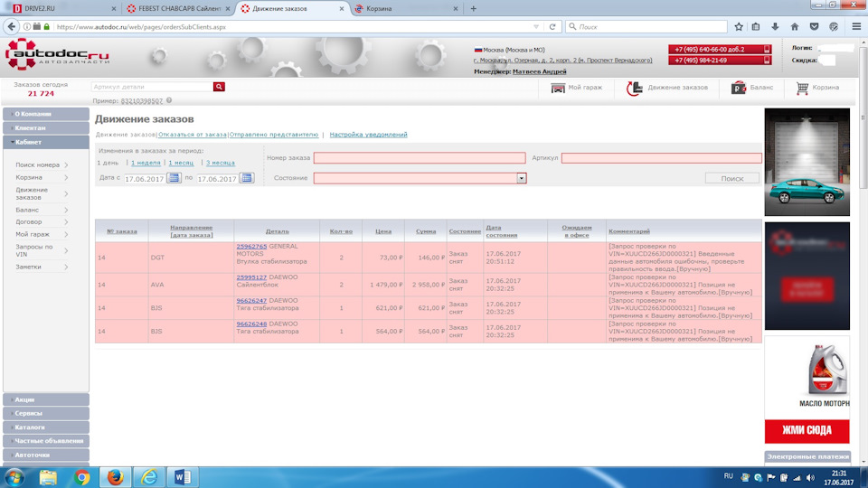The width and height of the screenshot is (868, 488).
Task: Expand О Компании sidebar section
Action: pos(46,114)
